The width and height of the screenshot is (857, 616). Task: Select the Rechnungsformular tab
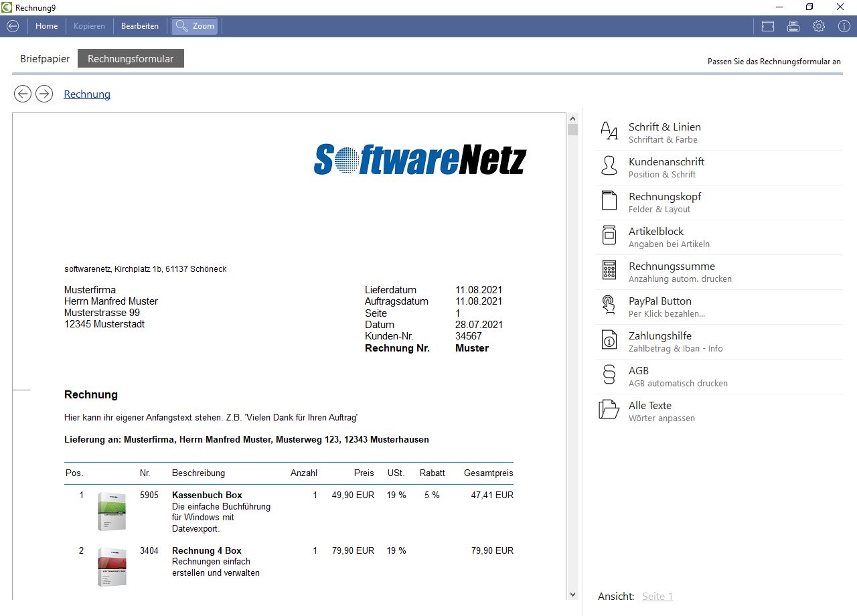[x=131, y=59]
